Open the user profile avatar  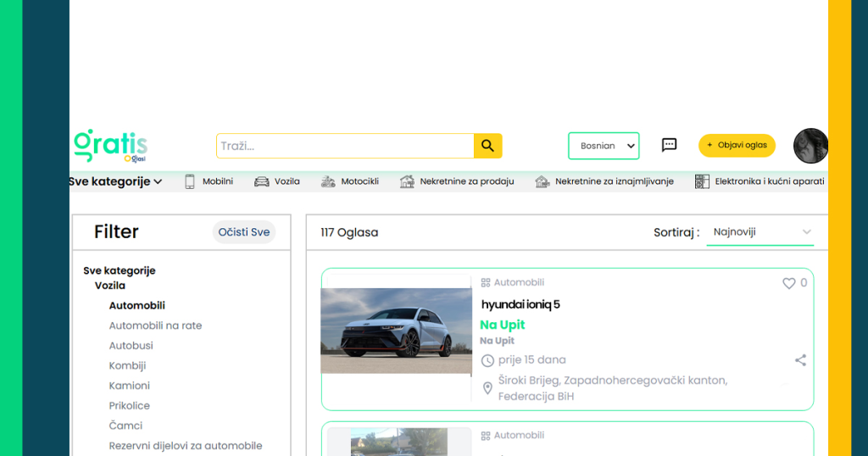click(x=810, y=146)
